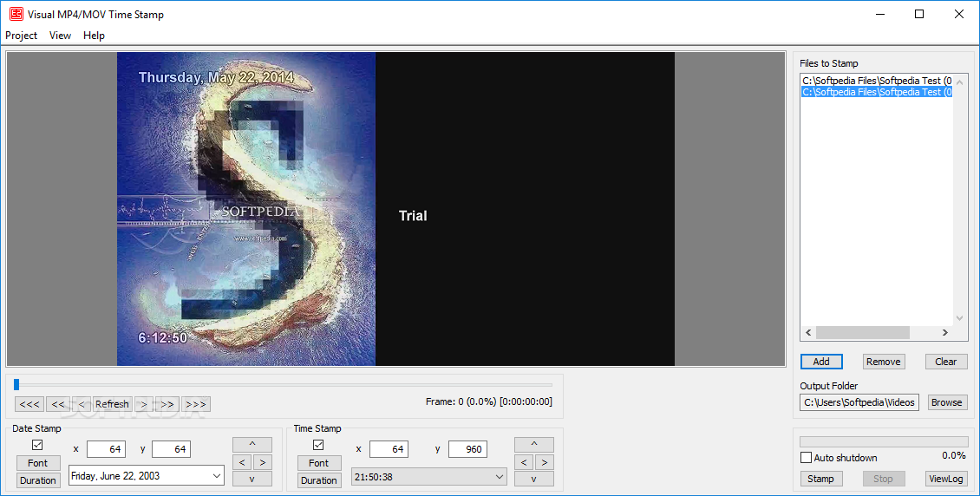Viewport: 980px width, 496px height.
Task: Click the disabled Stop button
Action: click(x=883, y=479)
